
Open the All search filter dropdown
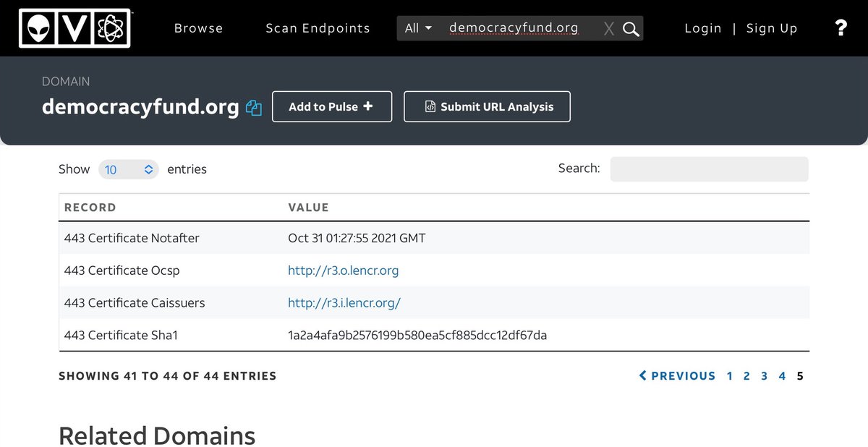pos(418,28)
